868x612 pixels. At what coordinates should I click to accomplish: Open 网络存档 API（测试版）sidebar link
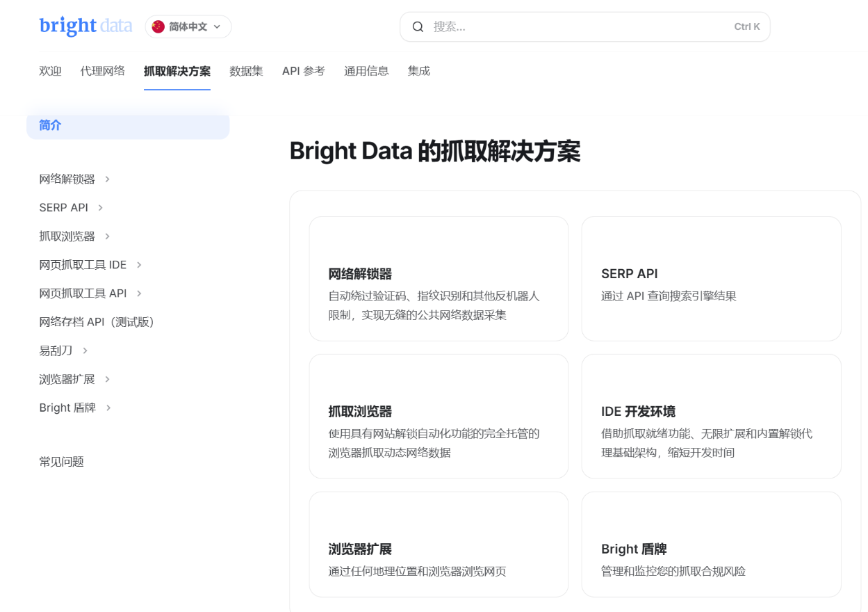tap(97, 322)
